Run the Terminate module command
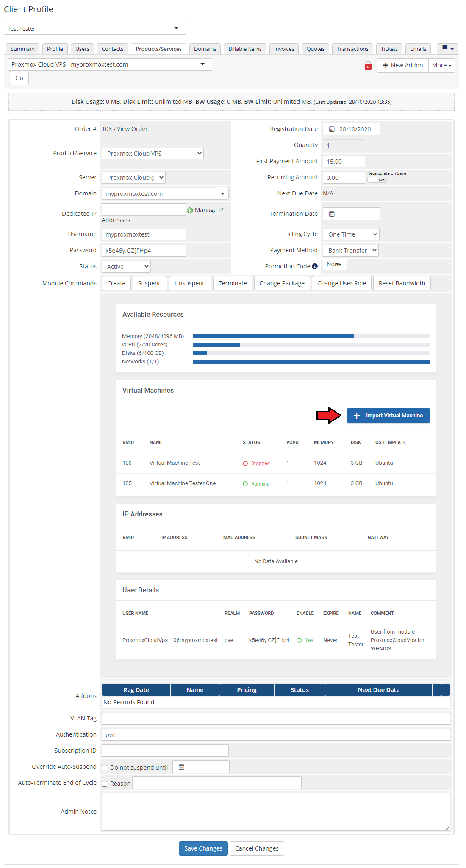The height and width of the screenshot is (868, 466). pos(233,283)
